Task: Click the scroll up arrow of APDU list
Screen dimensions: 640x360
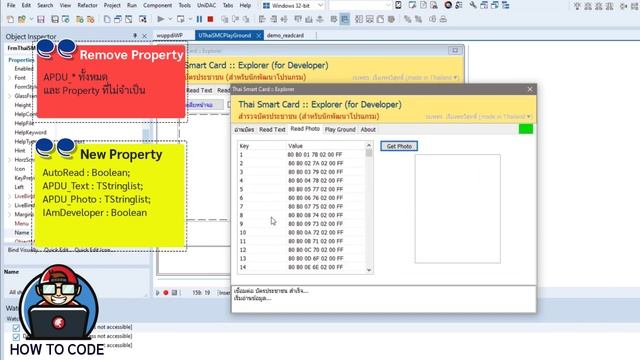Action: pos(369,145)
